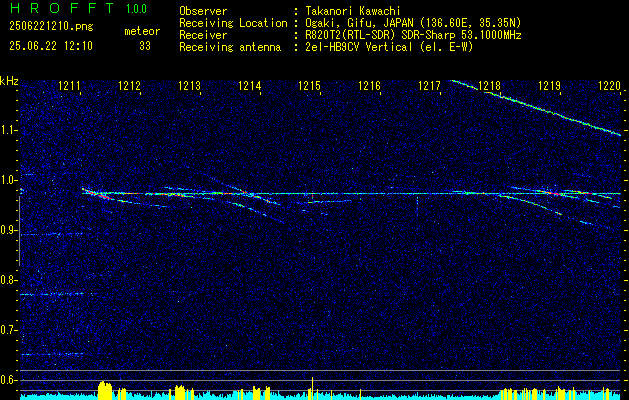Click the R820T2(RTL-SDR) receiver text
Image resolution: width=629 pixels, height=400 pixels.
413,35
